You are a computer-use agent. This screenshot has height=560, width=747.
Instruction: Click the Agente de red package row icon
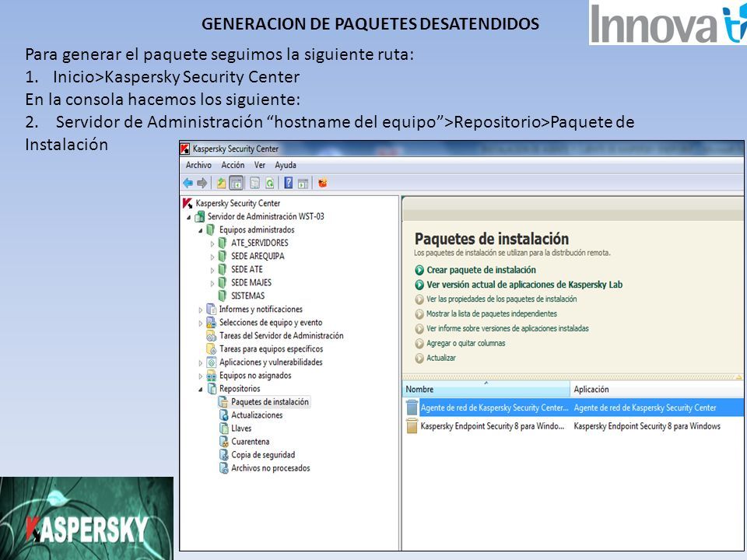[x=412, y=408]
